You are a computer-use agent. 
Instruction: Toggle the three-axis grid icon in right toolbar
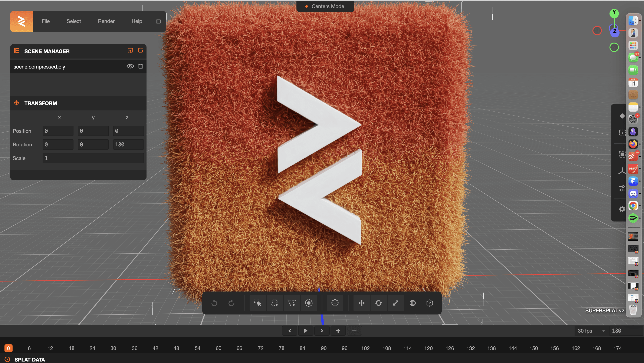[622, 171]
